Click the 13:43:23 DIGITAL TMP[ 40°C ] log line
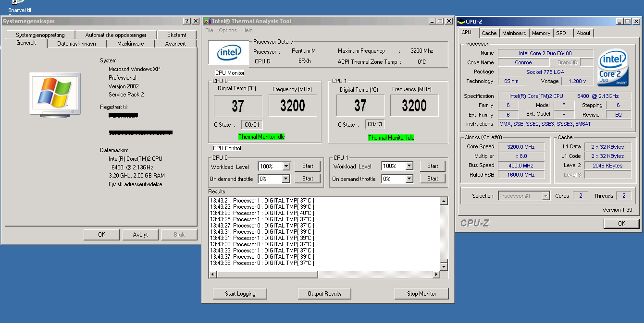 (x=262, y=213)
